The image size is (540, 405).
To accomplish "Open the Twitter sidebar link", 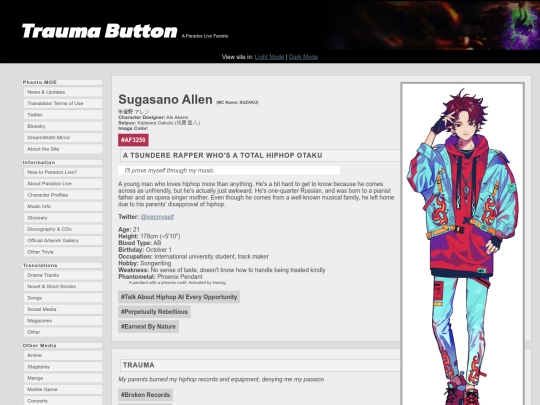I will click(63, 115).
